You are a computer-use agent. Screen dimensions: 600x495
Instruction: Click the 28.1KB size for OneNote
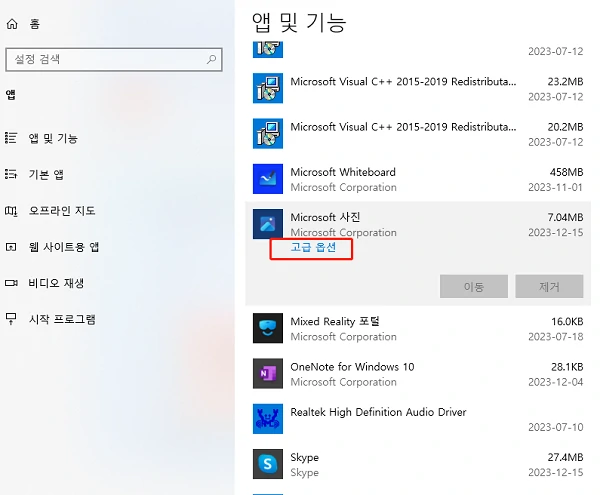coord(567,367)
